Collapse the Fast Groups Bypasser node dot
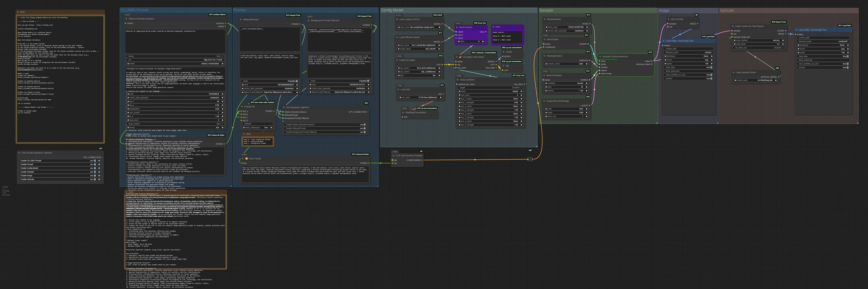The height and width of the screenshot is (289, 868). [19, 153]
